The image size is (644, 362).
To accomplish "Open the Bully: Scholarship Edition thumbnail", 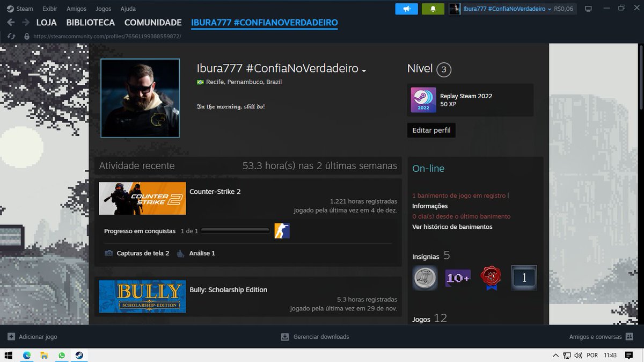I will (x=142, y=296).
